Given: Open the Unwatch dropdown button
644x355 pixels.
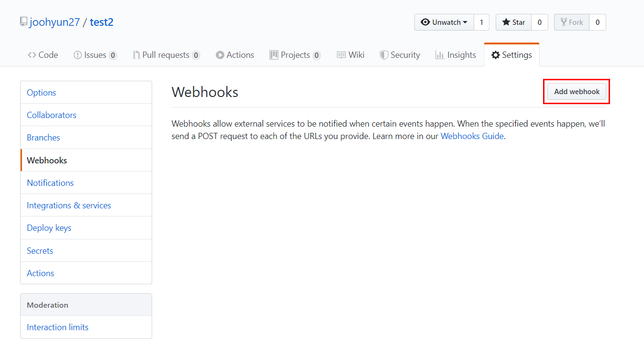Looking at the screenshot, I should pyautogui.click(x=444, y=22).
